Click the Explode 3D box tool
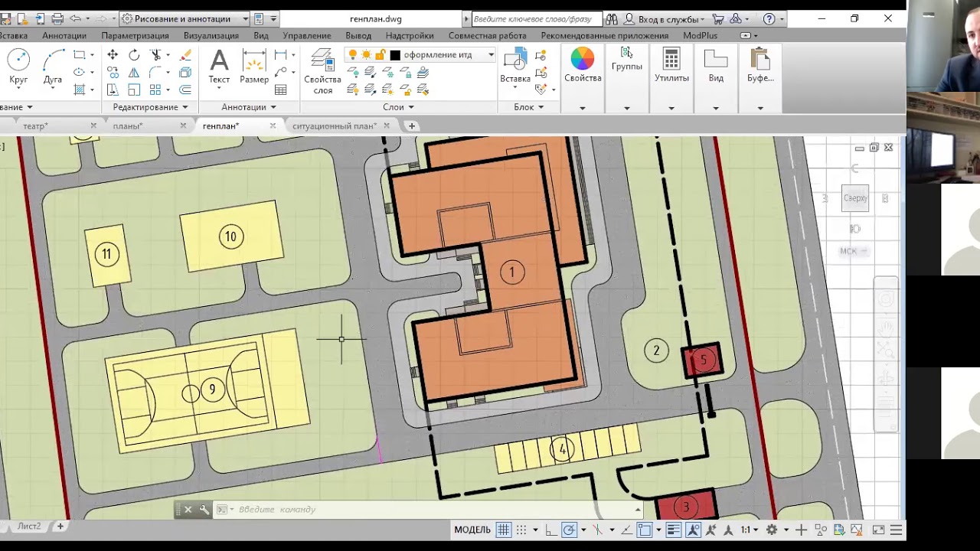Screen dimensions: 980x551 click(x=185, y=73)
